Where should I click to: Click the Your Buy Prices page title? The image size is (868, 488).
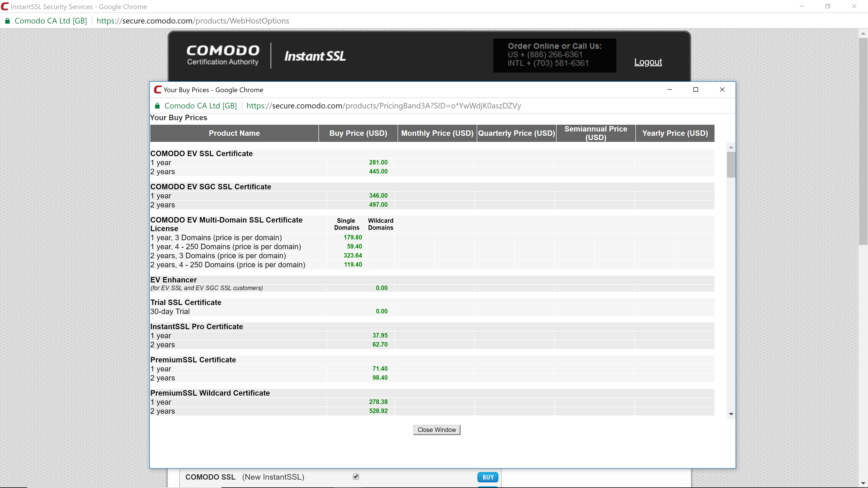coord(179,118)
